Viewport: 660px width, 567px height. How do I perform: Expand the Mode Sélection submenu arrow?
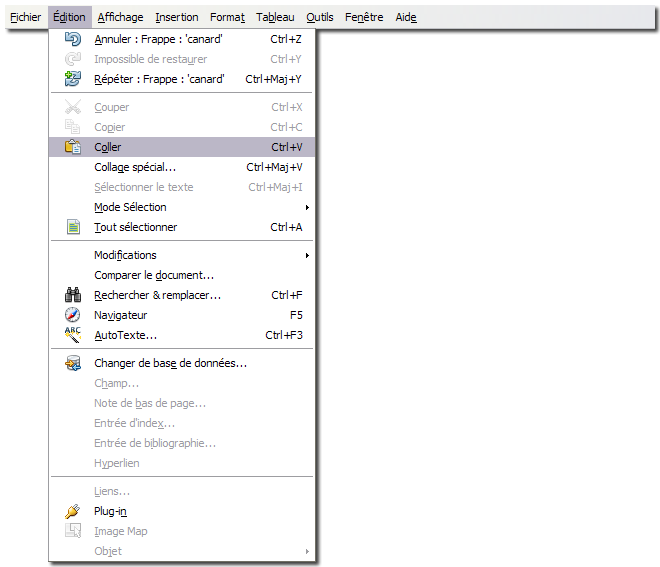tap(307, 207)
